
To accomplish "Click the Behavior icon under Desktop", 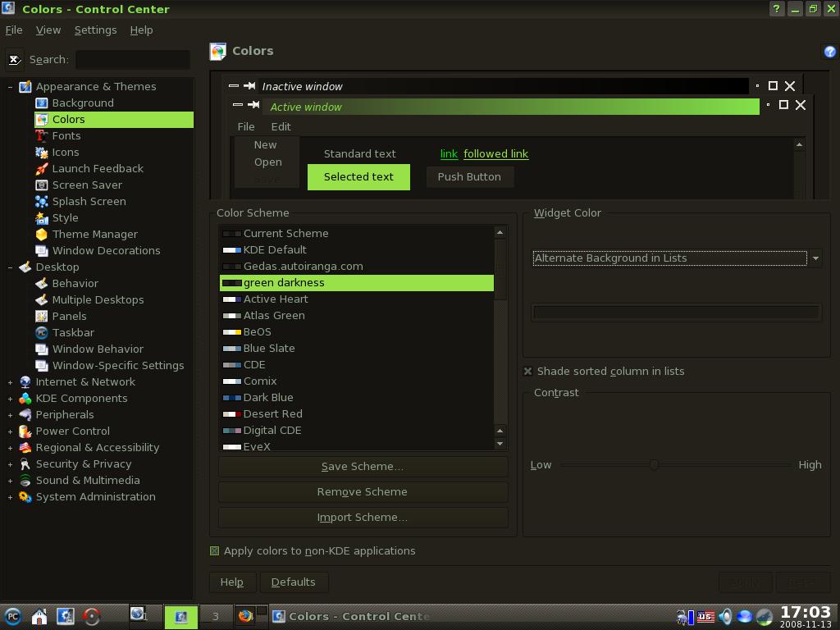I will tap(41, 283).
